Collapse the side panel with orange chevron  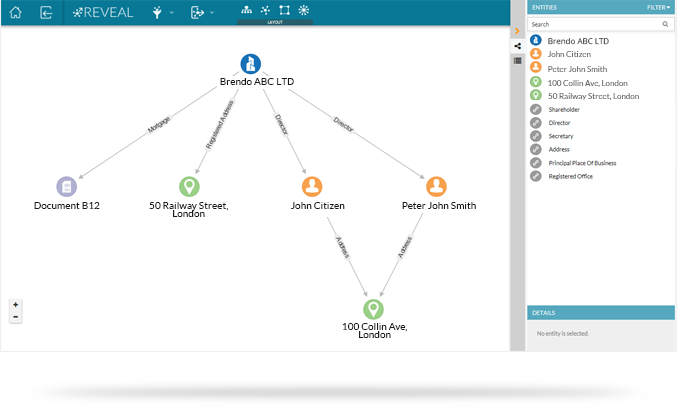(x=517, y=31)
